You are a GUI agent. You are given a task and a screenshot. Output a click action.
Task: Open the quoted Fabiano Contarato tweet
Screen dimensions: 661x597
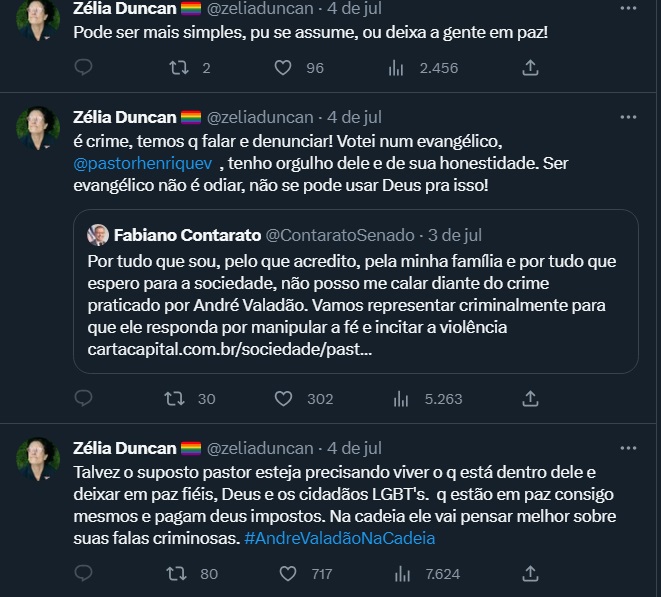click(x=356, y=291)
